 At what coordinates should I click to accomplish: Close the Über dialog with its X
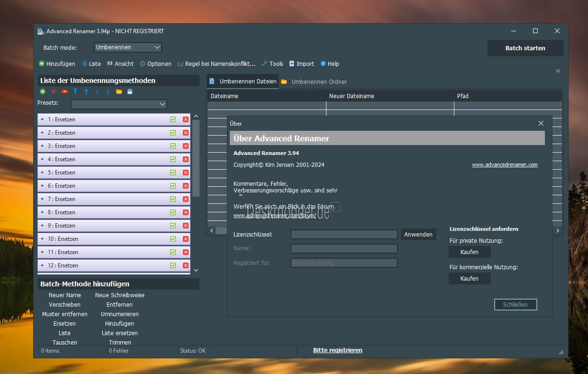541,123
